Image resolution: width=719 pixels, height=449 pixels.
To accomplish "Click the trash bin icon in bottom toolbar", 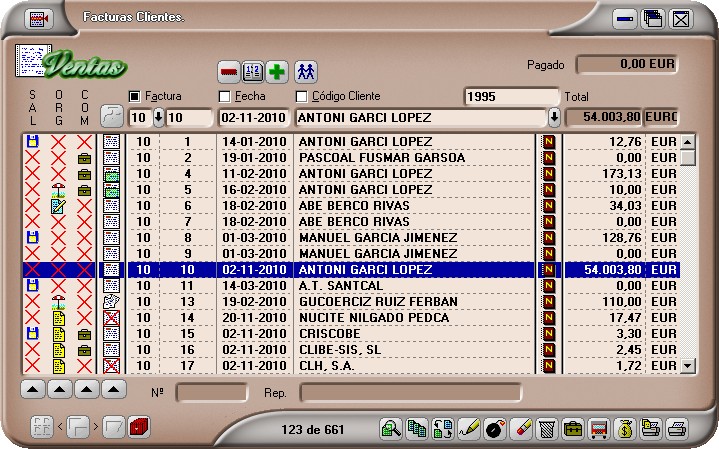I will coord(546,429).
